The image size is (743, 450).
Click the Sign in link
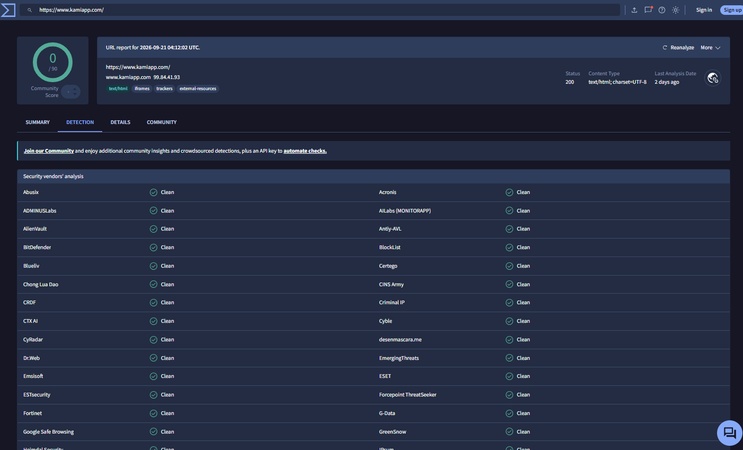click(704, 10)
